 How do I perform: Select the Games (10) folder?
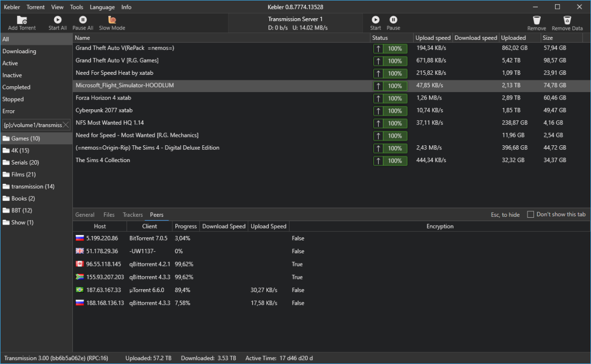click(x=36, y=138)
